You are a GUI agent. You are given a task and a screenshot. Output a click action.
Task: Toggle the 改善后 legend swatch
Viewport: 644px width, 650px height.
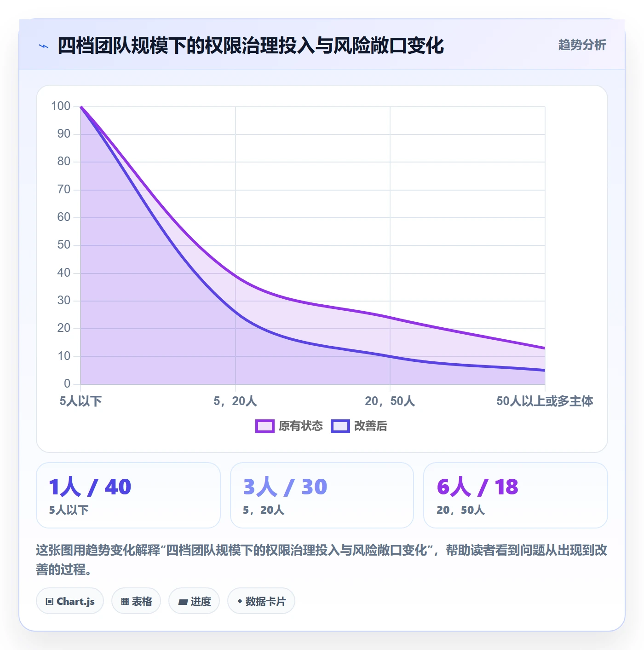(x=340, y=426)
